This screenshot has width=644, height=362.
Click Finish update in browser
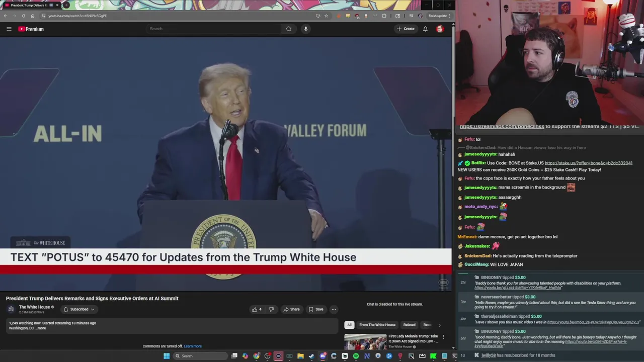coord(438,16)
